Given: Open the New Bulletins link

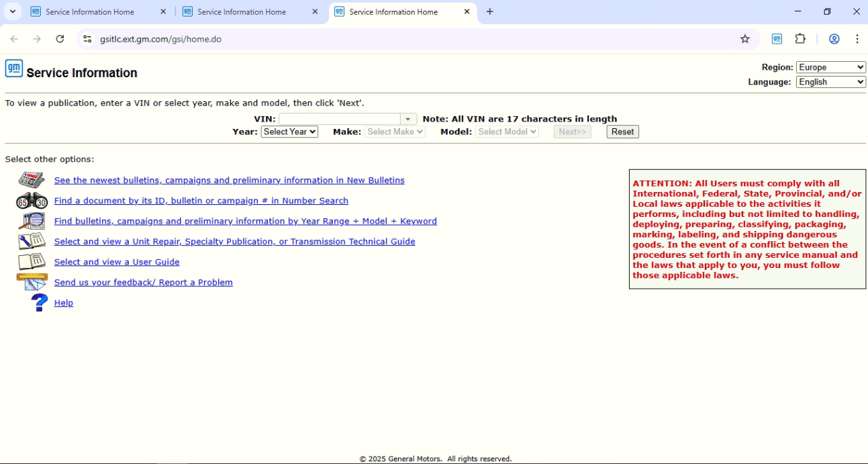Looking at the screenshot, I should [229, 180].
